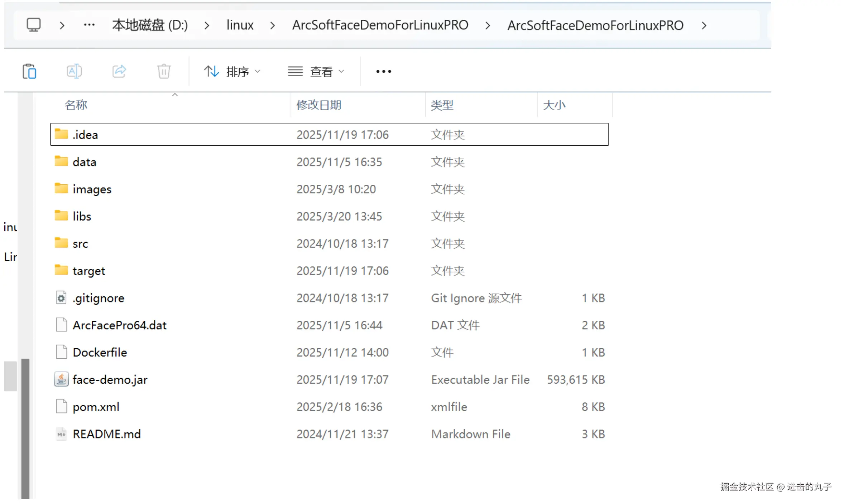Click the delete trash can icon
The width and height of the screenshot is (844, 504).
164,72
